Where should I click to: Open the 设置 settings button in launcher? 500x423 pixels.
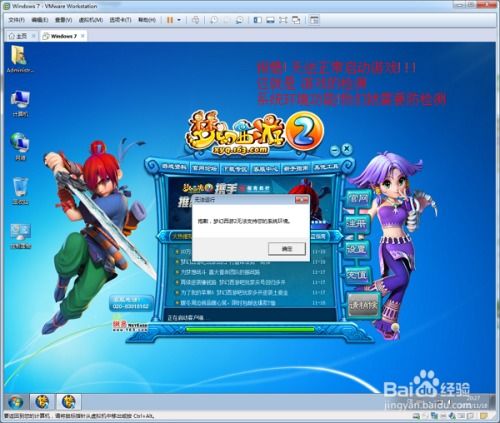pyautogui.click(x=356, y=249)
